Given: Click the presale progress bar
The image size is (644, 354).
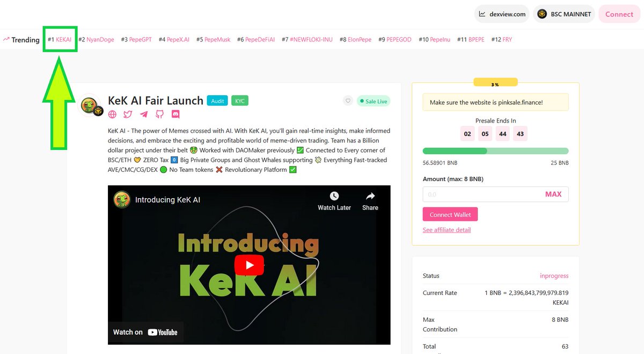Looking at the screenshot, I should (x=495, y=151).
